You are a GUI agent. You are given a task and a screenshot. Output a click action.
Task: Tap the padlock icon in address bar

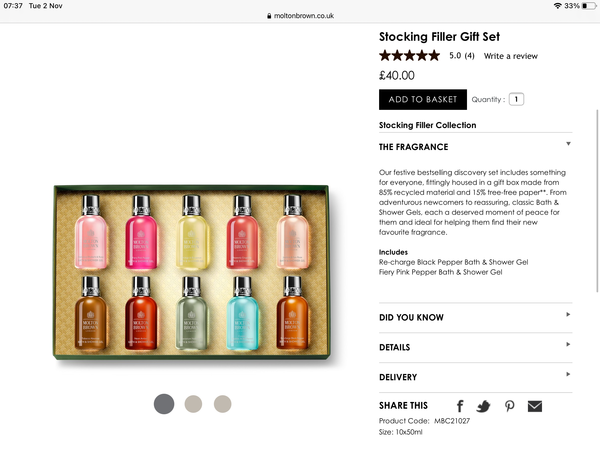[x=268, y=16]
